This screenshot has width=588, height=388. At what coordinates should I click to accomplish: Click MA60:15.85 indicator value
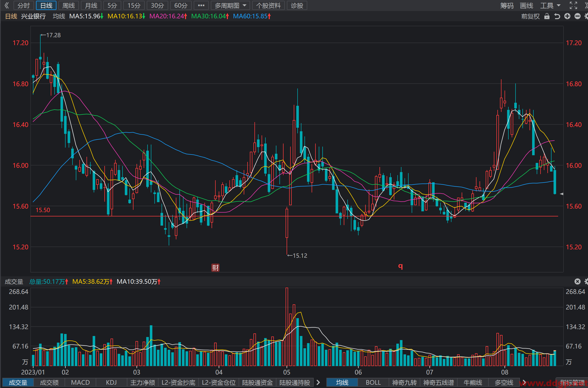252,16
